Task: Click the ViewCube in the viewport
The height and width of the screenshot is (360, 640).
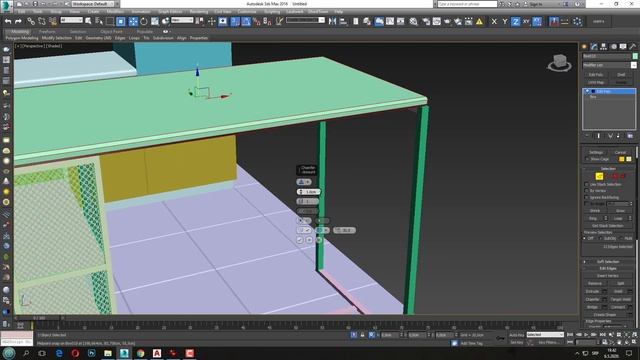Action: point(559,62)
